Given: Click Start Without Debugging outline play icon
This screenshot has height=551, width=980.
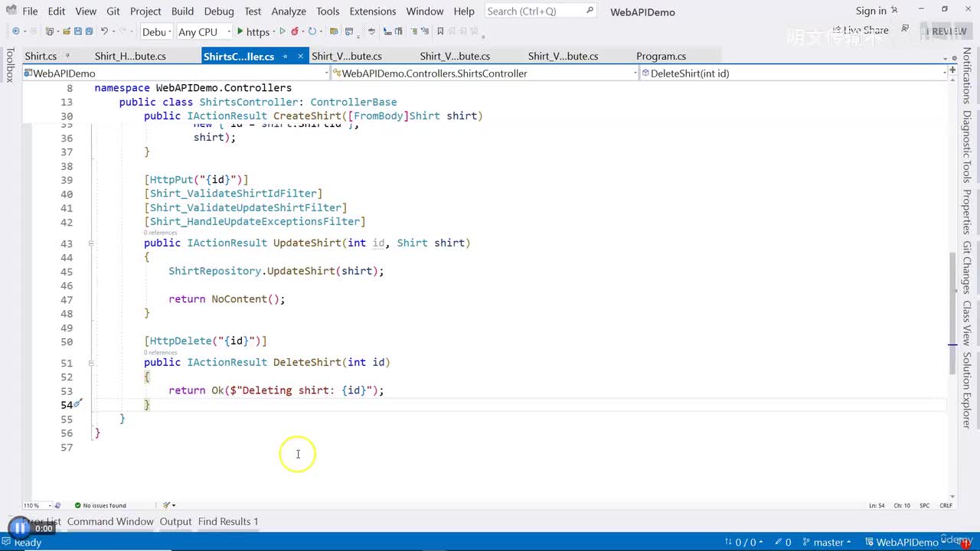Looking at the screenshot, I should 283,31.
